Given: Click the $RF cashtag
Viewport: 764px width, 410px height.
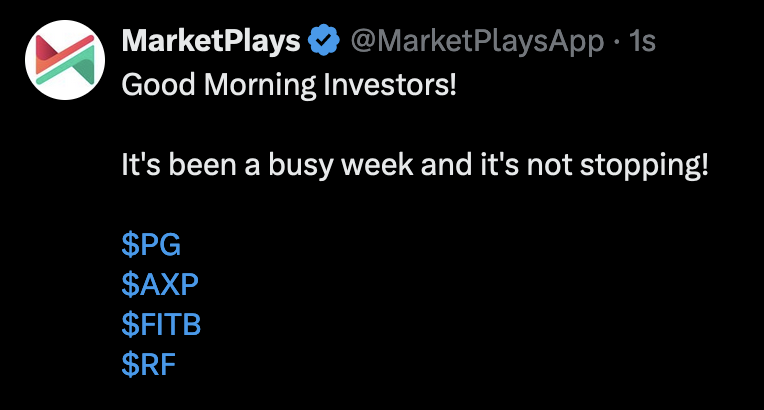Looking at the screenshot, I should click(149, 365).
